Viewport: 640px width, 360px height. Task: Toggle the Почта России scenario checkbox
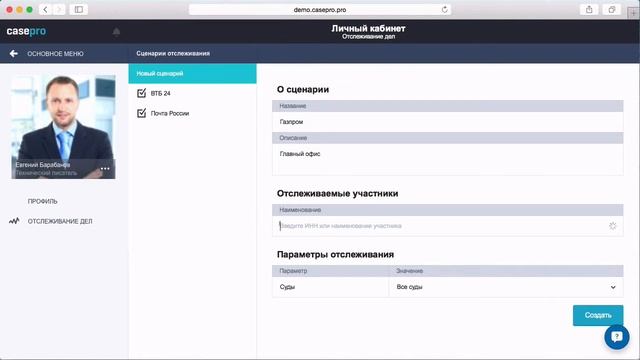tap(142, 113)
